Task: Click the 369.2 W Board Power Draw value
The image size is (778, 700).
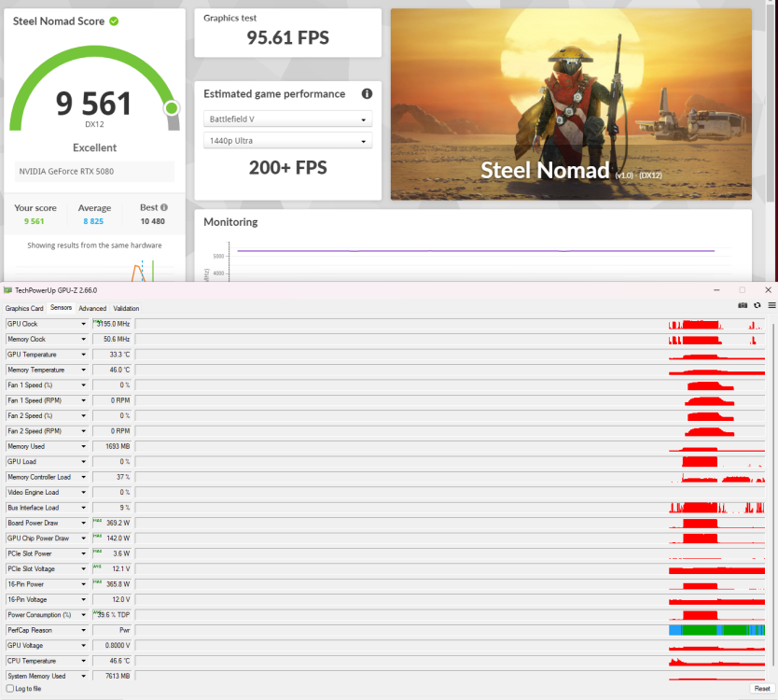Action: 118,524
